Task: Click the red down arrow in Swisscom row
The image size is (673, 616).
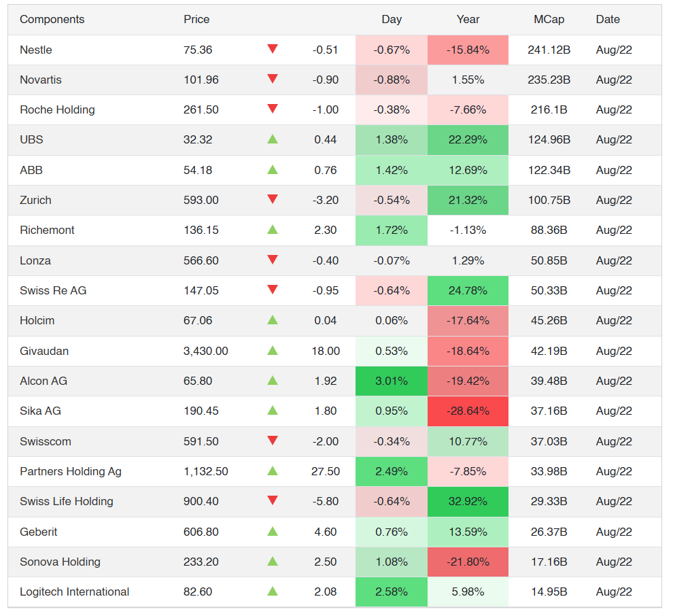Action: coord(273,440)
